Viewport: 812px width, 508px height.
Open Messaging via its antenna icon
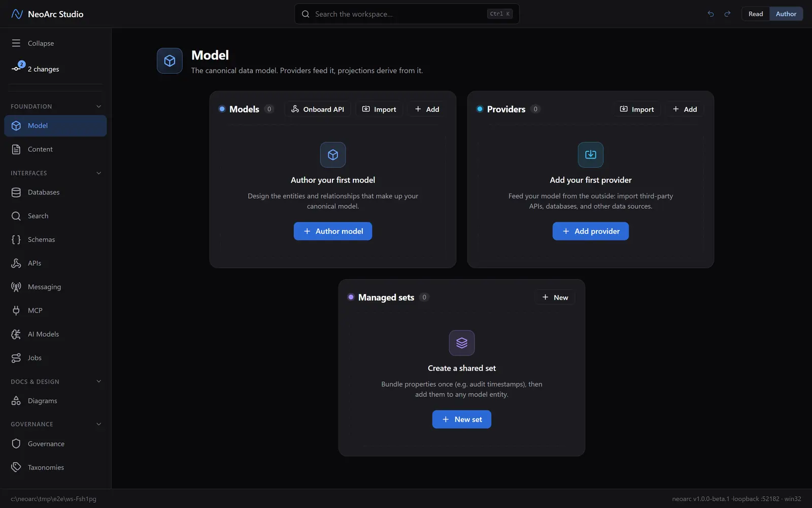(x=16, y=287)
